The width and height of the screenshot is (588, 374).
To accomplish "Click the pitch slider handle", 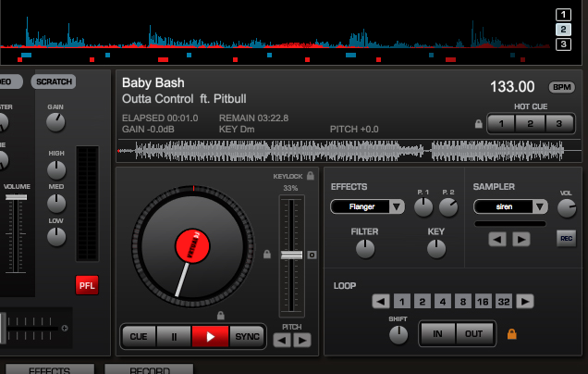I will point(292,255).
